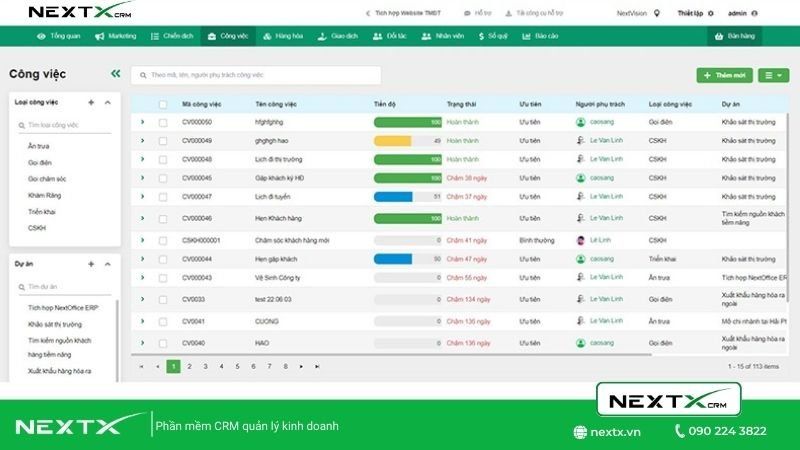Open the Hàng hóa menu
Screen dimensions: 800x450
[283, 36]
